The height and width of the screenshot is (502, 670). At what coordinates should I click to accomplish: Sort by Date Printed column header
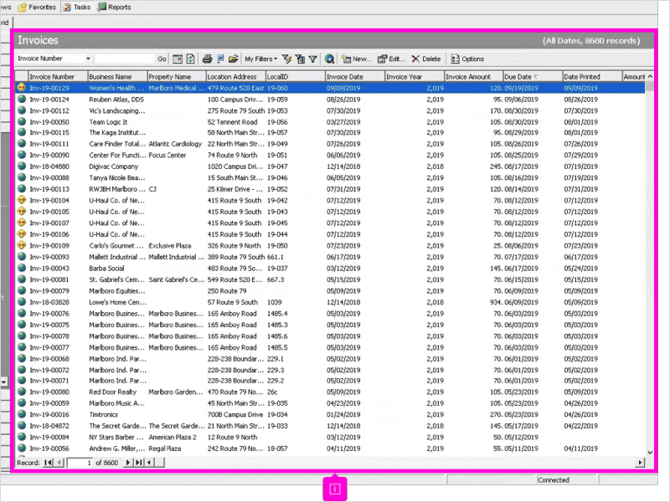[592, 76]
